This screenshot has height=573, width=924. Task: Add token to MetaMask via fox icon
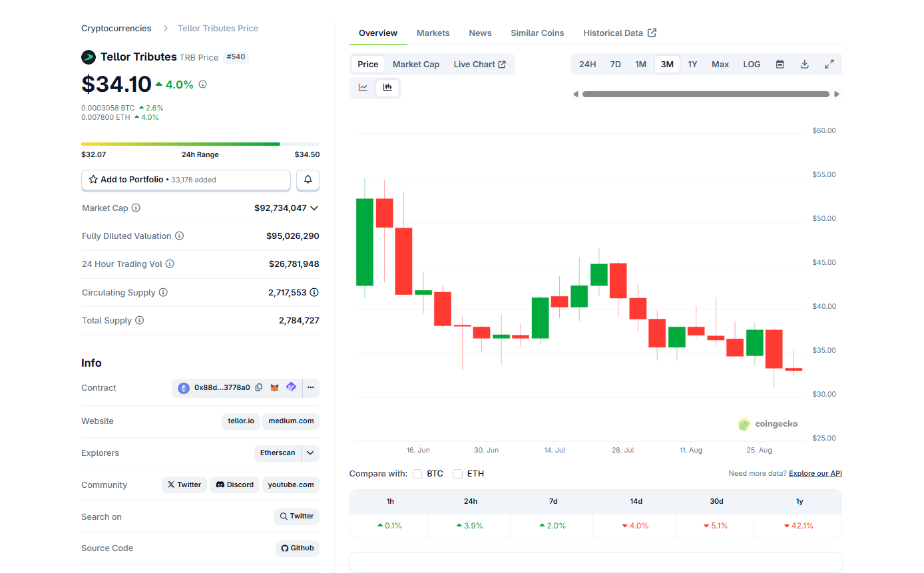[274, 387]
